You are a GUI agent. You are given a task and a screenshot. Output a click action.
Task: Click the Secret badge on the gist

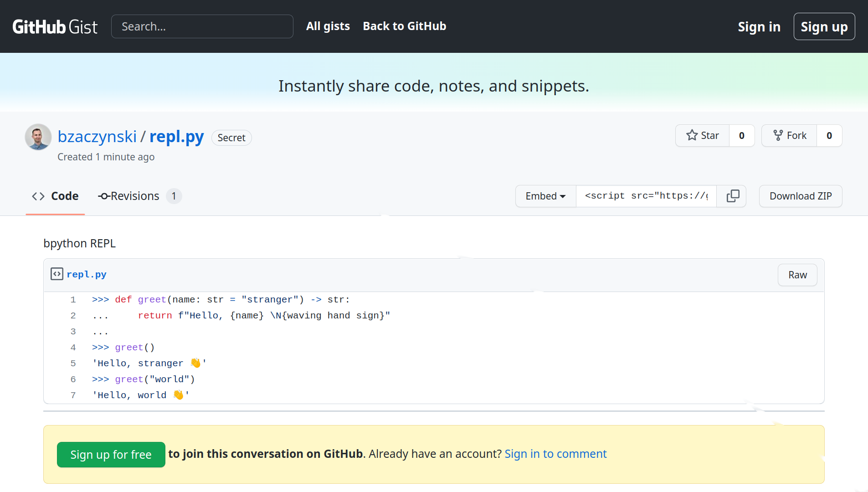pyautogui.click(x=231, y=138)
